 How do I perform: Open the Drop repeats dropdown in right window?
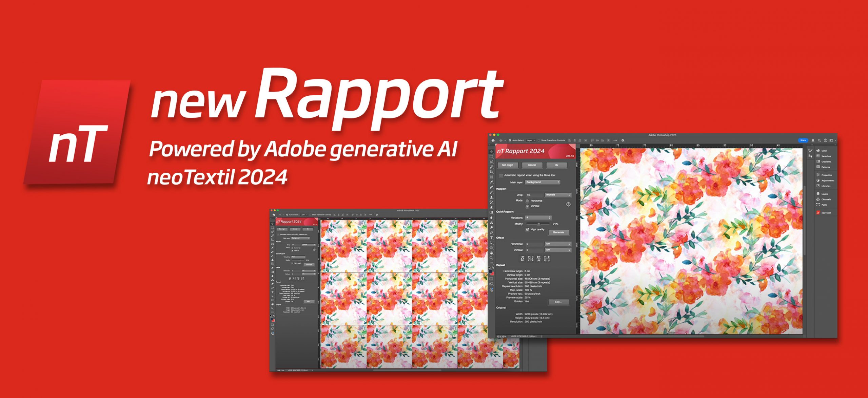[558, 195]
